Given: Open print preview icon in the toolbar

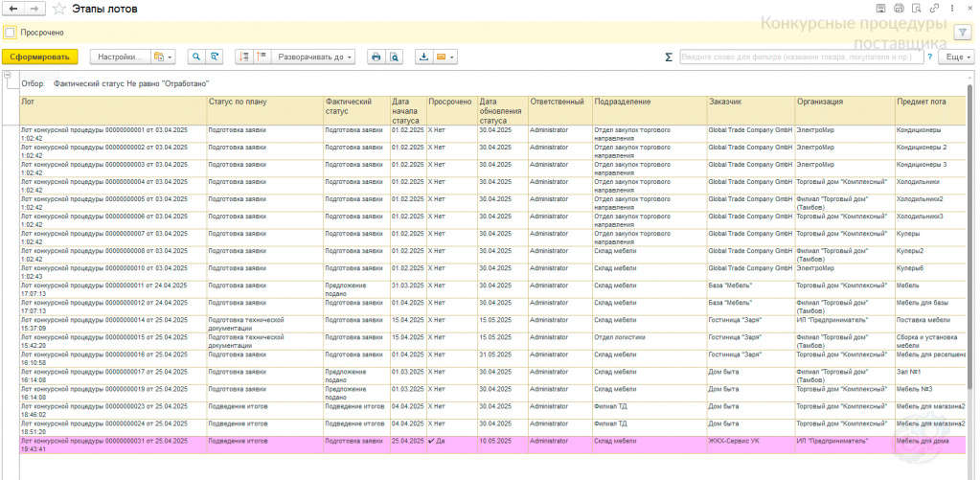Looking at the screenshot, I should (x=394, y=57).
